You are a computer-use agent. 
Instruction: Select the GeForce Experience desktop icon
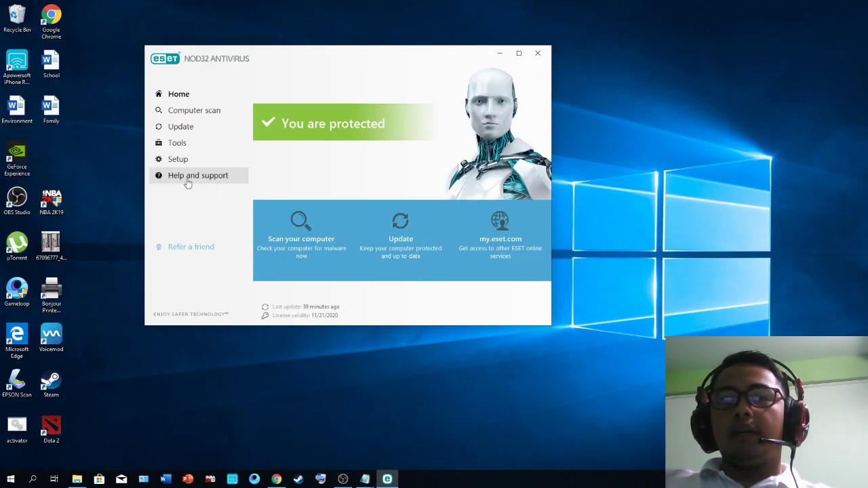click(17, 160)
